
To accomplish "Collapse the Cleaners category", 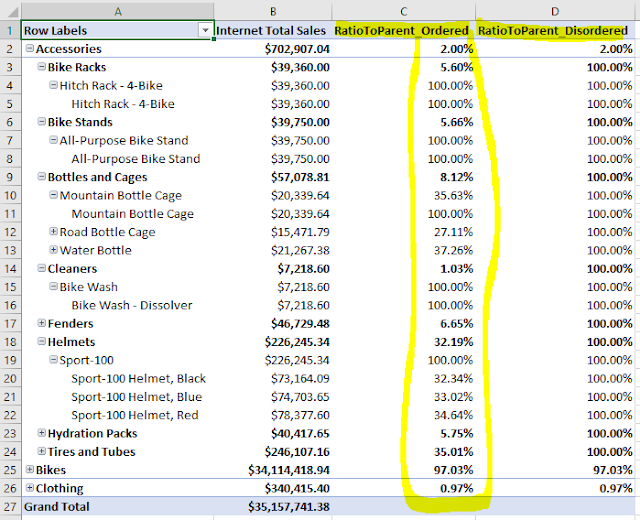I will (41, 268).
